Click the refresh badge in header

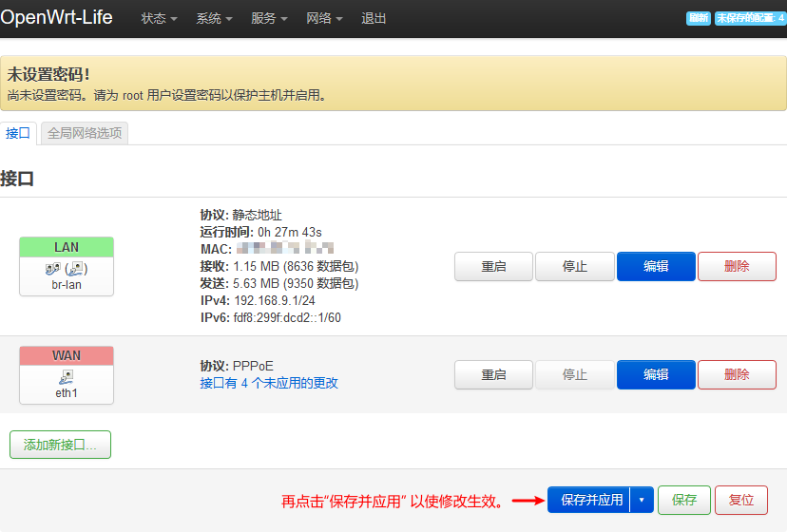click(x=698, y=18)
